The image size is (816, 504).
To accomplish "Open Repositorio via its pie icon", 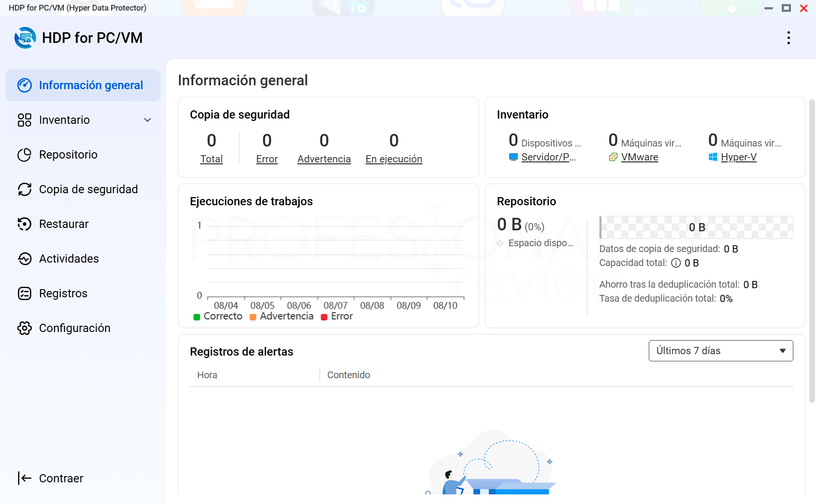I will [x=25, y=155].
